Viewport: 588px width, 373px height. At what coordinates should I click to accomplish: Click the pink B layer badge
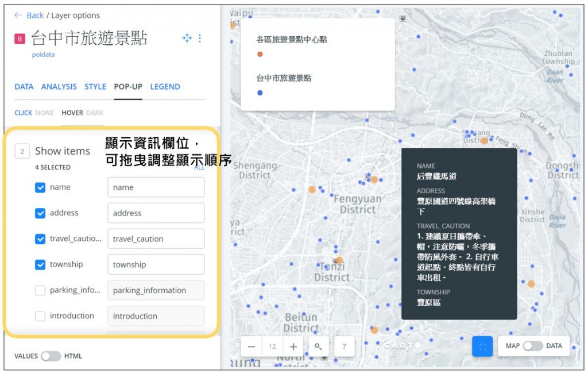(20, 39)
